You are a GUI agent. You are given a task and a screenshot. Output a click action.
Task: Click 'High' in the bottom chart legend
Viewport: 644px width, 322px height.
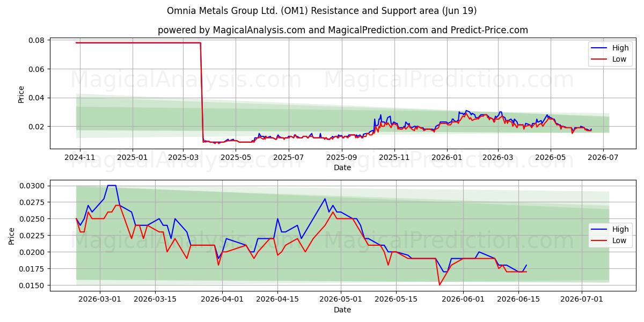coord(620,229)
